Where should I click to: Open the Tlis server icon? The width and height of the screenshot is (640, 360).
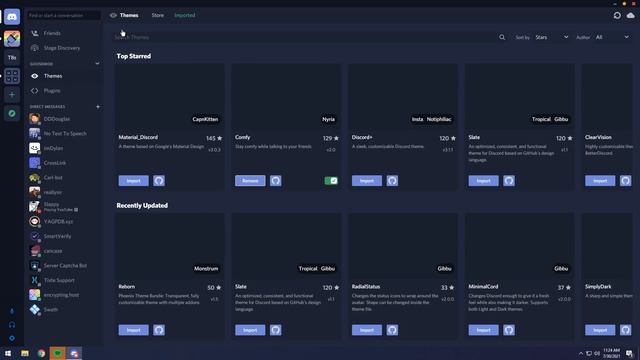pyautogui.click(x=12, y=58)
